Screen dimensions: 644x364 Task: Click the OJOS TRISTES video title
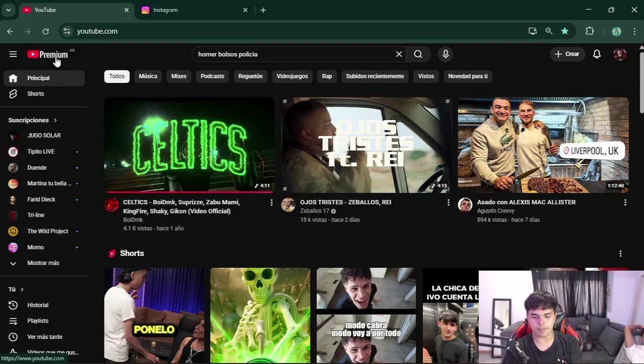click(345, 202)
